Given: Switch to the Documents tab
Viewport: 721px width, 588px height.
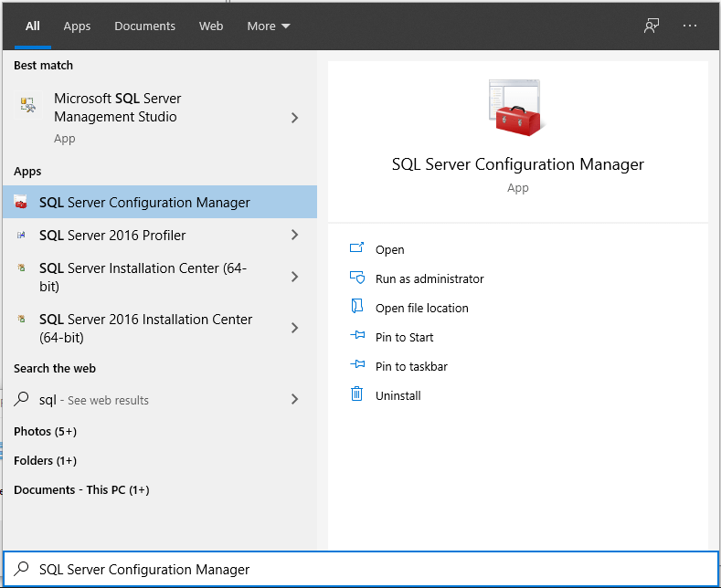Looking at the screenshot, I should 144,26.
